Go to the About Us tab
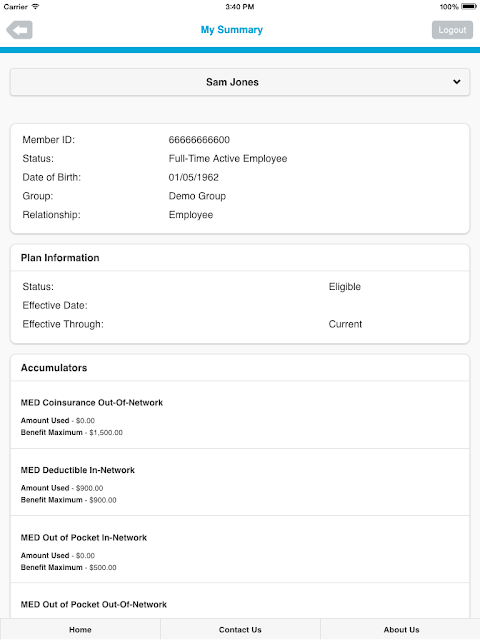Screen dimensions: 480x640 (401, 629)
